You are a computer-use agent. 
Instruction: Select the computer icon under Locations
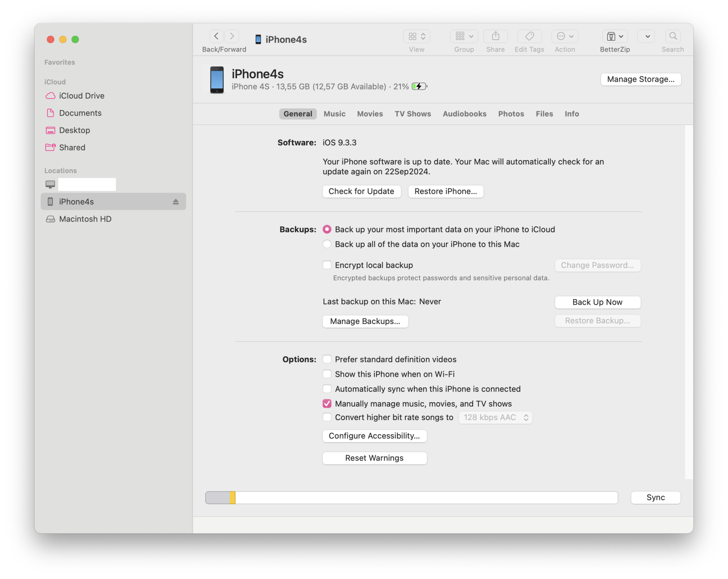point(50,184)
